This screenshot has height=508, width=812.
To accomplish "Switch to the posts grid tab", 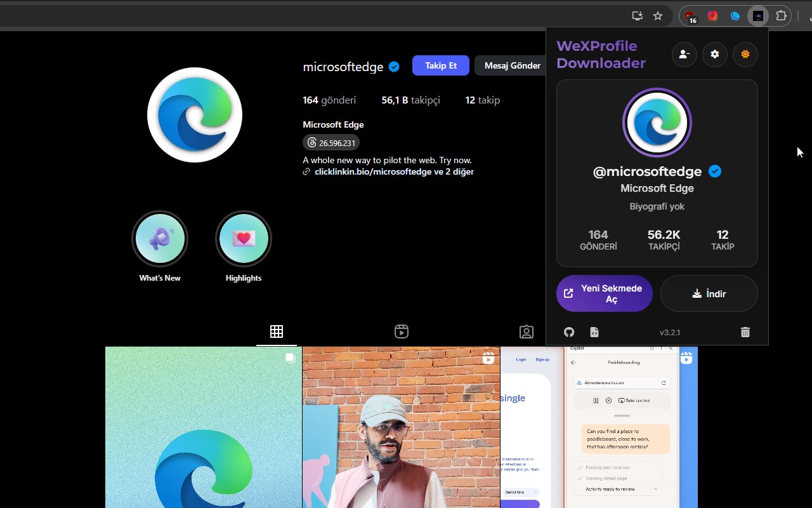I will (277, 331).
